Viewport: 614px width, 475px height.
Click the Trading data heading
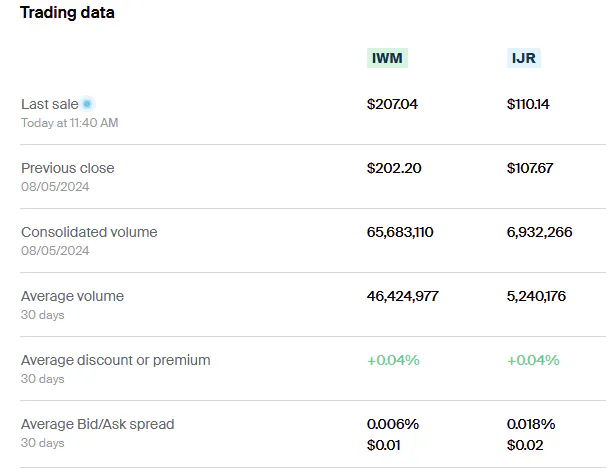(67, 13)
